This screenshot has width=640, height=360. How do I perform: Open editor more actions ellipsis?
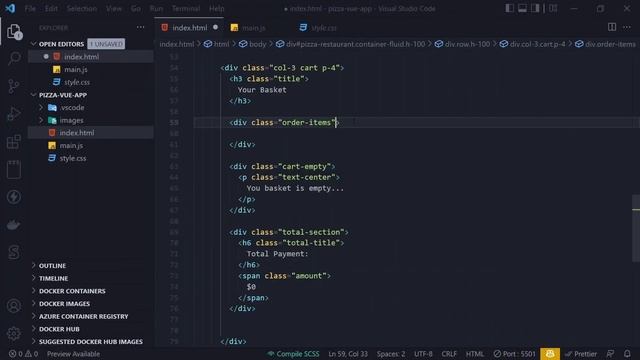point(627,27)
